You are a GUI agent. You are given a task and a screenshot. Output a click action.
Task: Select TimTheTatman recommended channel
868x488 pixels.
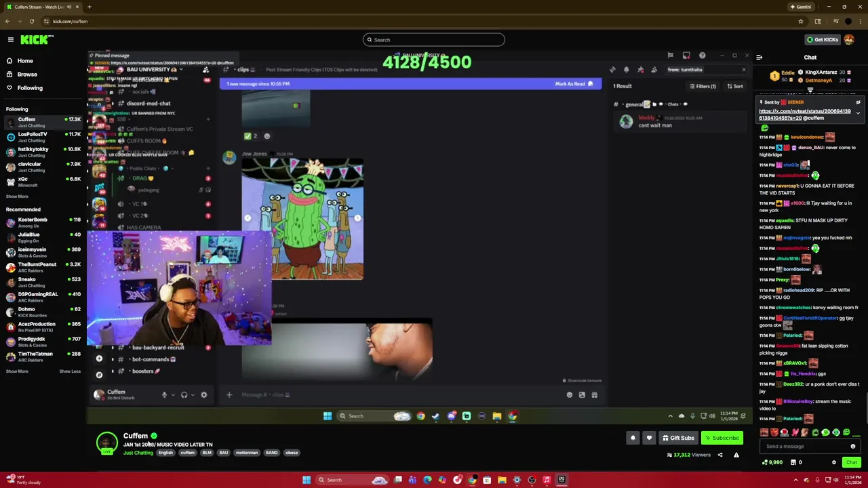click(x=42, y=357)
